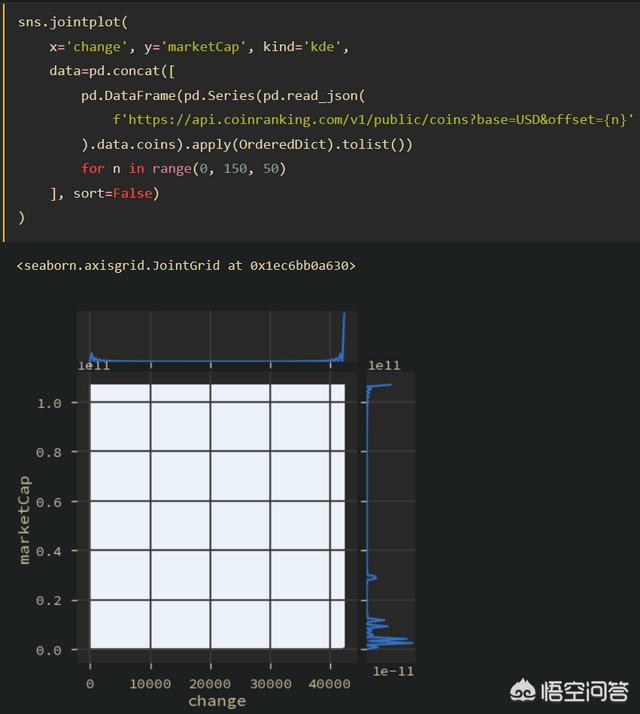Click the coinranking API URL string

click(x=373, y=120)
